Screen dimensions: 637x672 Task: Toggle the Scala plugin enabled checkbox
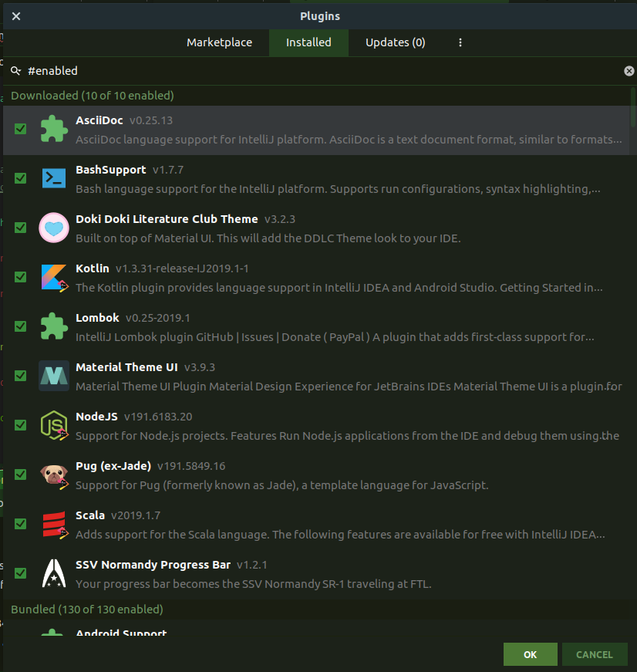tap(20, 524)
